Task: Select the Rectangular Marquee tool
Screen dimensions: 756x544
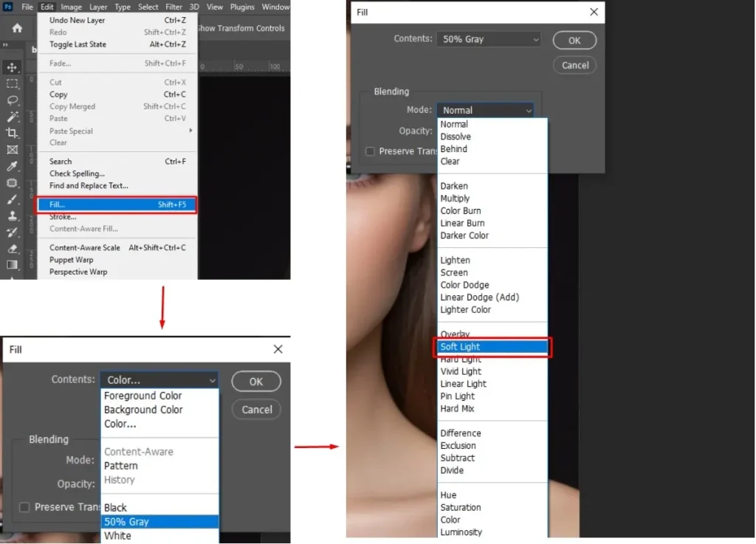Action: coord(12,84)
